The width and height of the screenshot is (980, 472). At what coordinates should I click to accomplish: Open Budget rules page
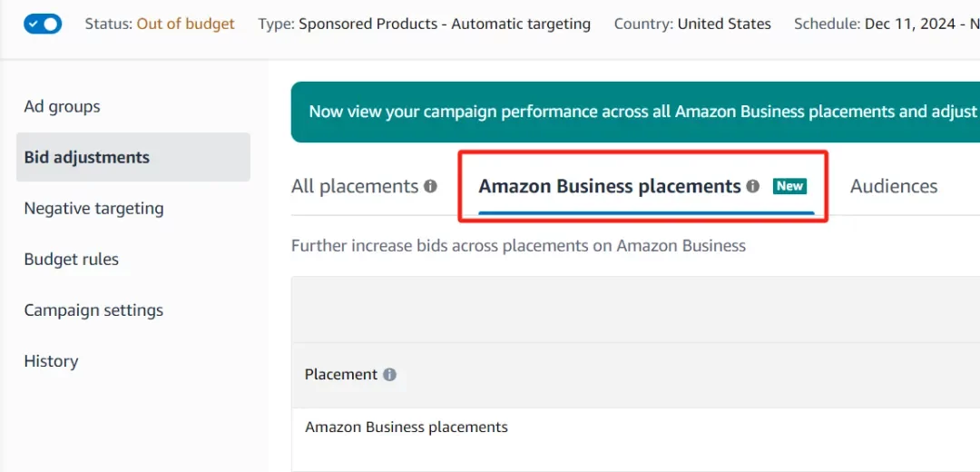coord(71,259)
